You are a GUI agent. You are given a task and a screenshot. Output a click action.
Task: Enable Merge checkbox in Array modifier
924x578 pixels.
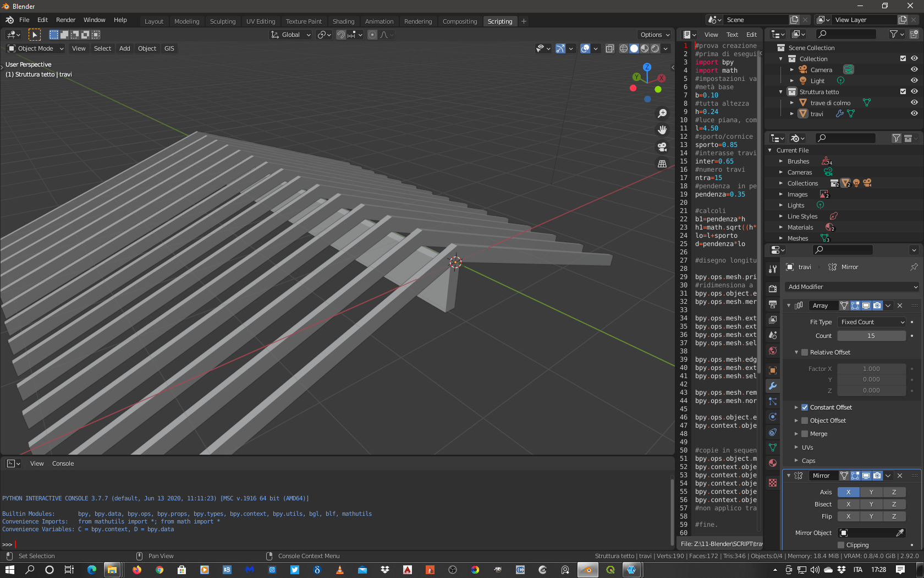coord(805,434)
